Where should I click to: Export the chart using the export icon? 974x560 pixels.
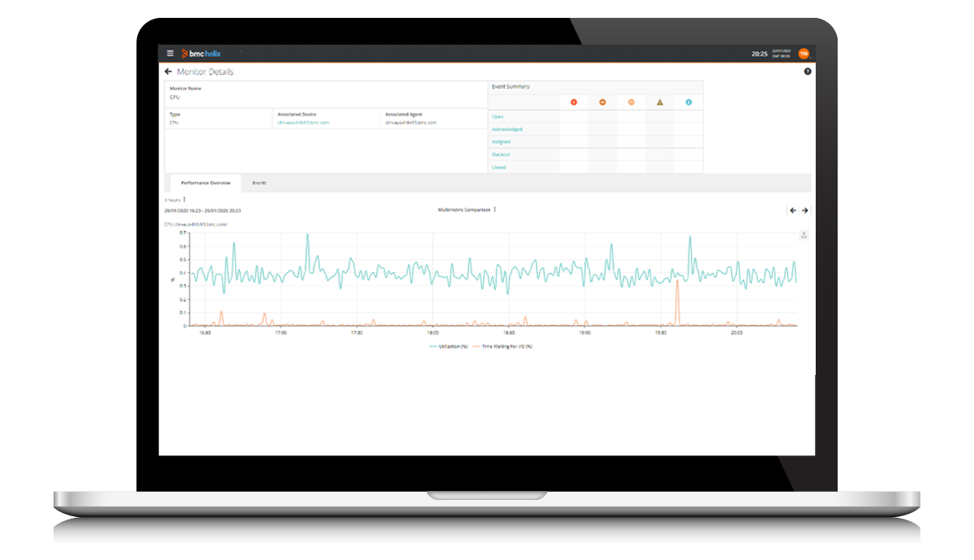point(804,235)
